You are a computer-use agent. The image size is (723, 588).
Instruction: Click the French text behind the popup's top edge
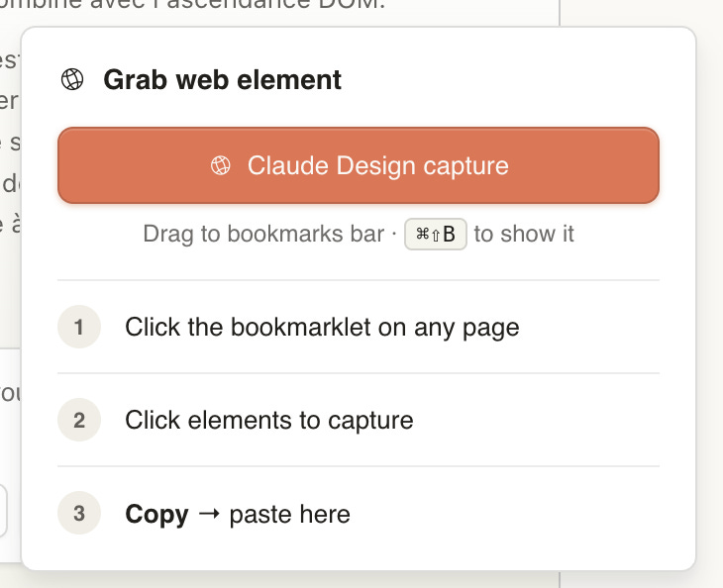pyautogui.click(x=193, y=6)
